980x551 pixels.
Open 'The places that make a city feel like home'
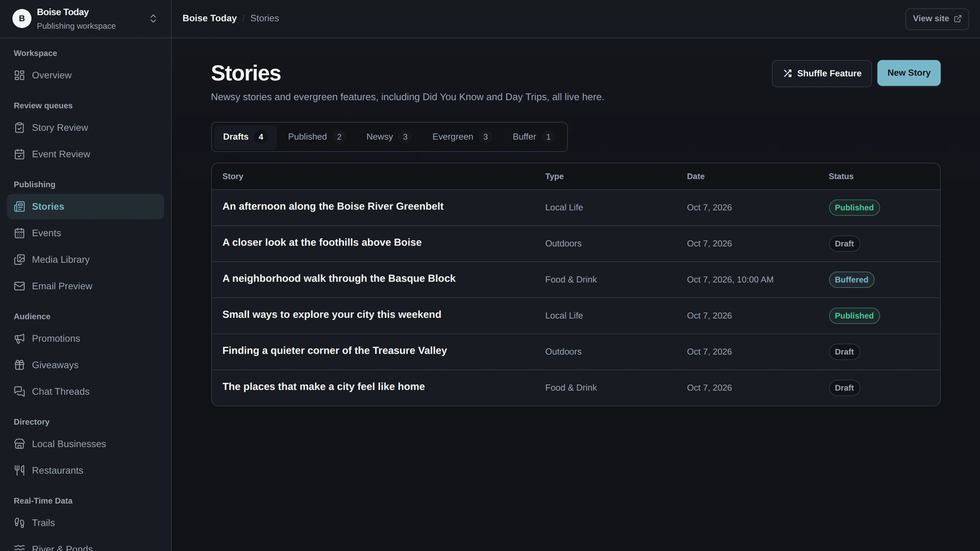click(323, 387)
